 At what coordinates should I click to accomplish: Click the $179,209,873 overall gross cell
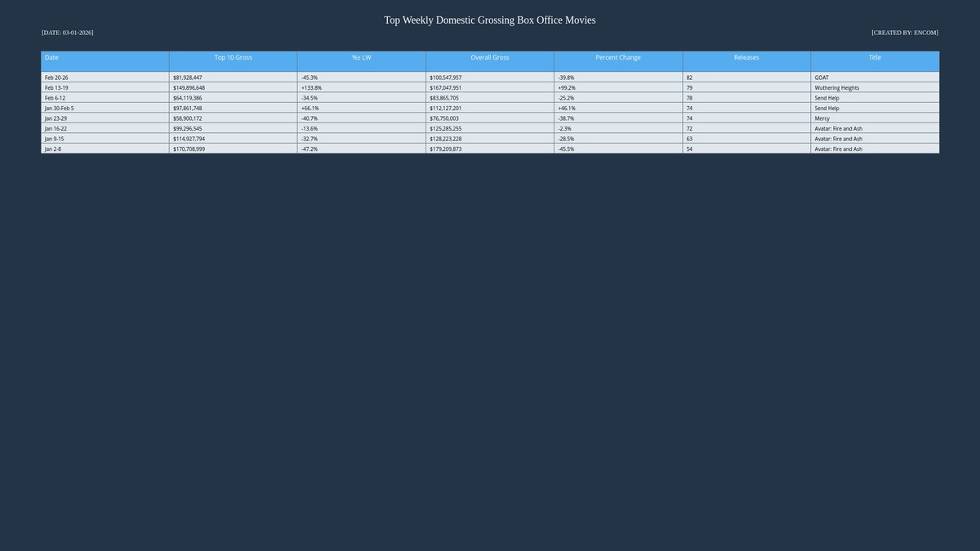[x=489, y=149]
